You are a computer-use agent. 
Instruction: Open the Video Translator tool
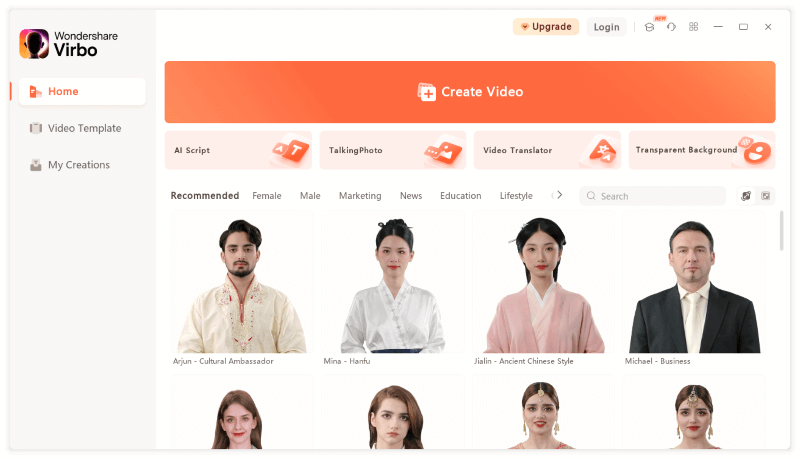coord(547,150)
